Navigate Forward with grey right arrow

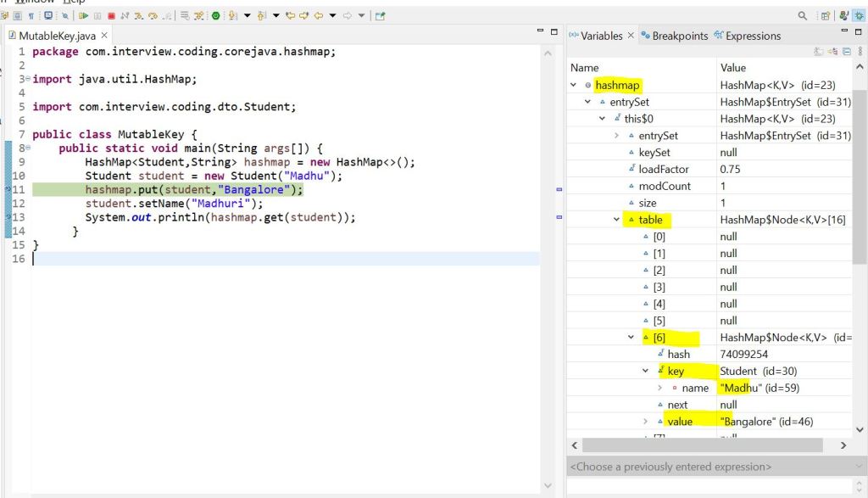point(347,15)
